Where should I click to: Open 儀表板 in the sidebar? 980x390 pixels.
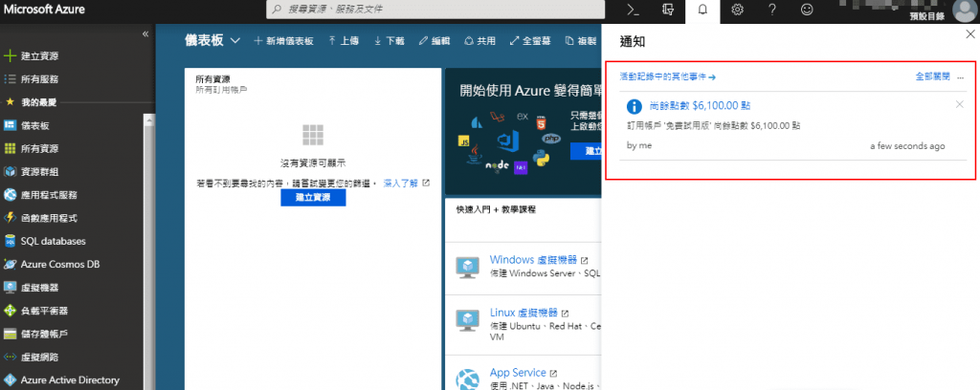tap(35, 125)
